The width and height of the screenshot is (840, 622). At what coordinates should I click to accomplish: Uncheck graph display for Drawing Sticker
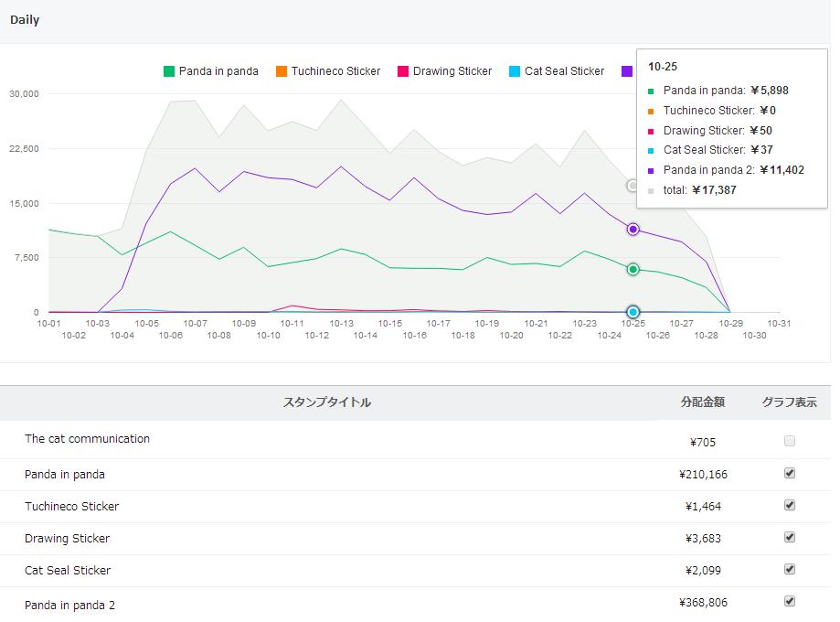coord(790,537)
